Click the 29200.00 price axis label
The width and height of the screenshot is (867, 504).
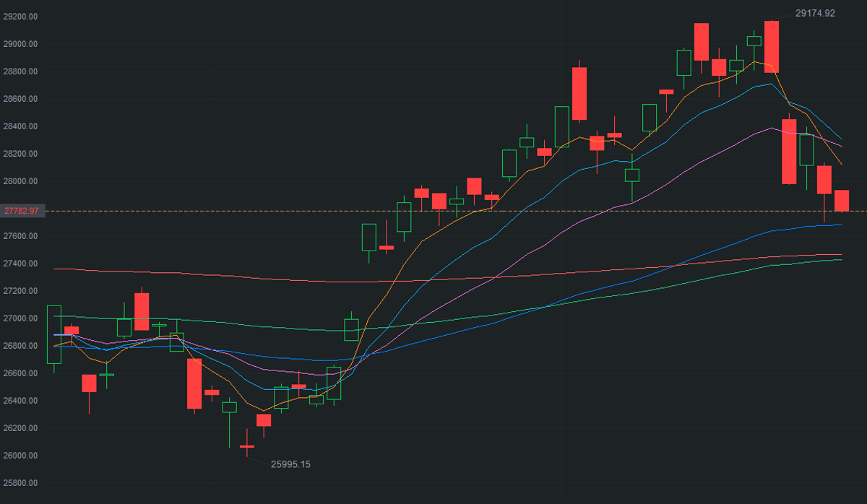[21, 17]
